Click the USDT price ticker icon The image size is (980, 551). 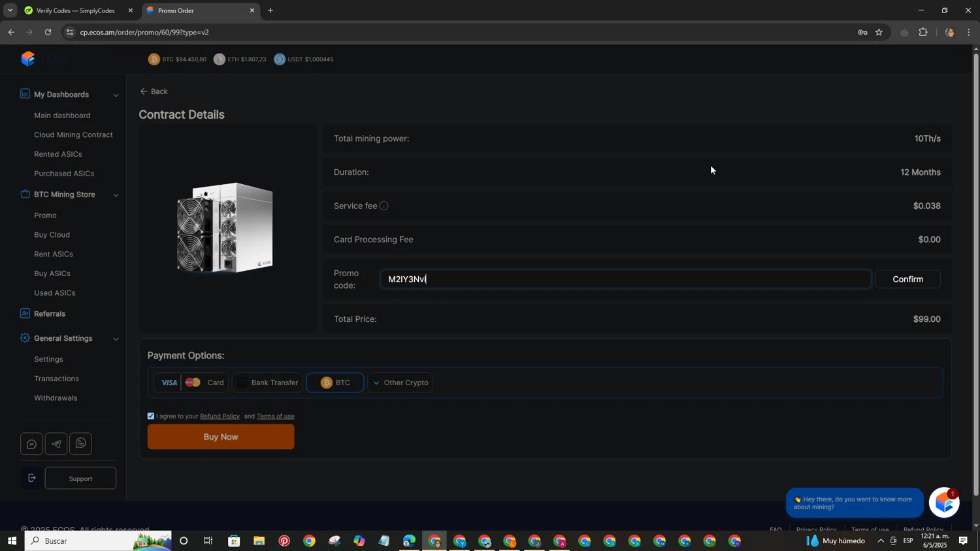[x=280, y=59]
